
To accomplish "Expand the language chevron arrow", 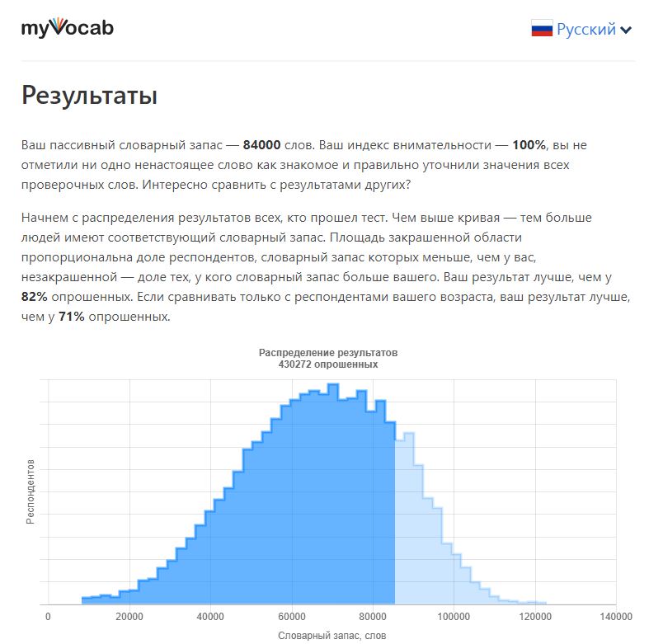I will [x=626, y=30].
